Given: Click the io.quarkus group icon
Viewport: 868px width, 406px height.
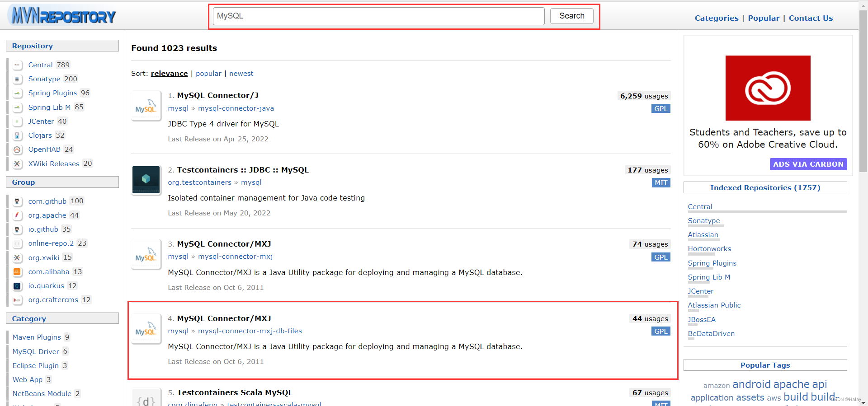Looking at the screenshot, I should tap(17, 286).
